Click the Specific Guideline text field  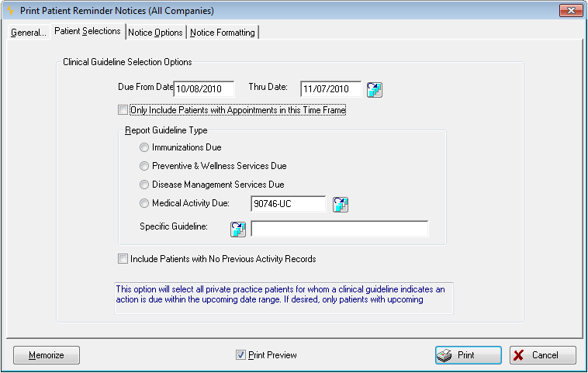point(339,229)
